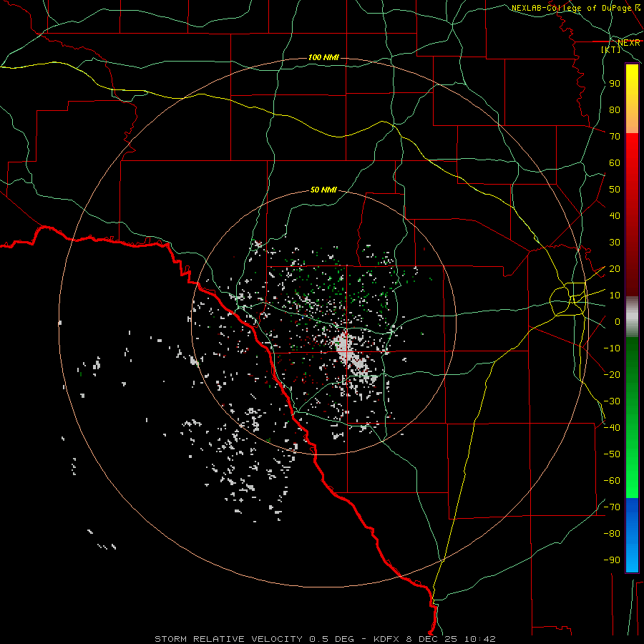Click the -50 scale value
Viewport: 644px width, 644px height.
[612, 454]
